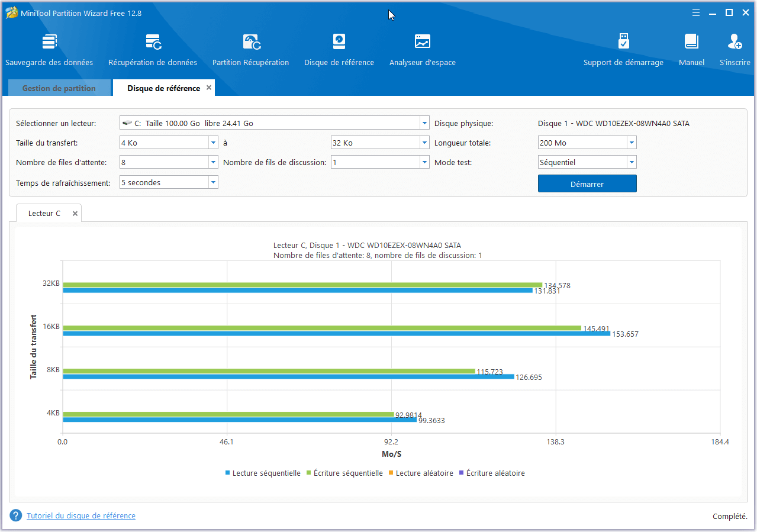
Task: Switch to Gestion de partition tab
Action: click(x=59, y=88)
